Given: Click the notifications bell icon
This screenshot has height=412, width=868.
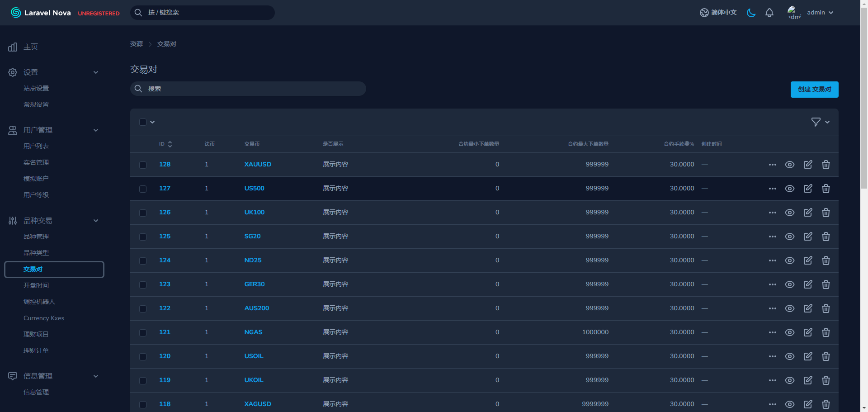Looking at the screenshot, I should (x=769, y=13).
